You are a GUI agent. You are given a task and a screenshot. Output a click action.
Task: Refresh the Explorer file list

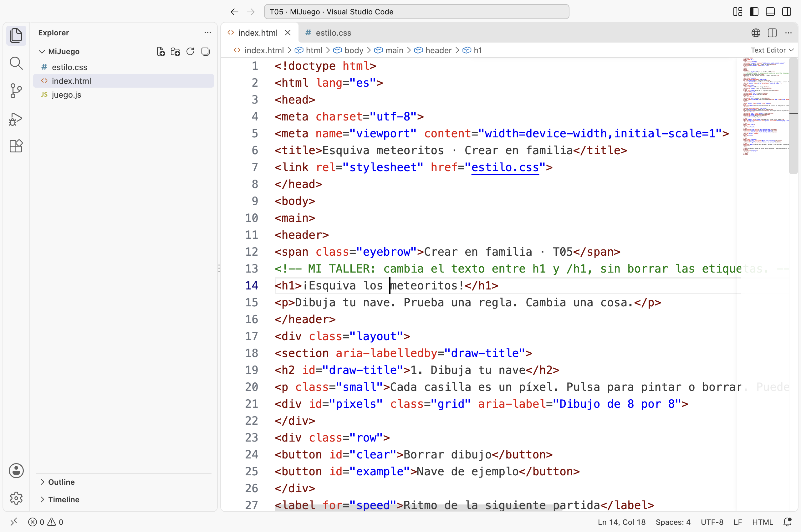click(x=190, y=52)
